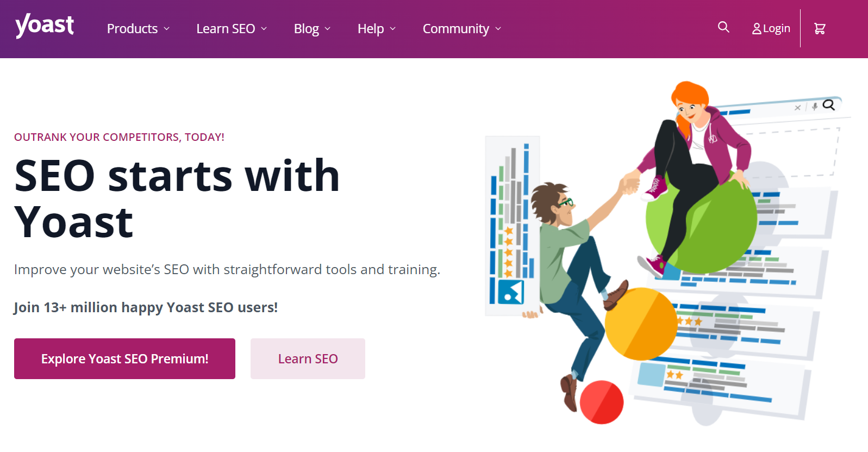The height and width of the screenshot is (452, 868).
Task: Click the Login user icon
Action: [x=757, y=29]
